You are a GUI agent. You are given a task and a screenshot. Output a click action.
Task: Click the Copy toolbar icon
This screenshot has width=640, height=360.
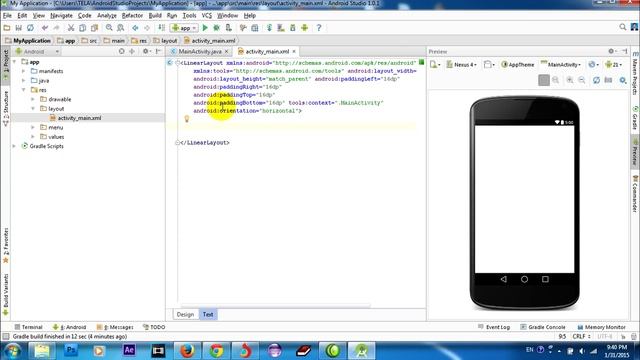(82, 28)
